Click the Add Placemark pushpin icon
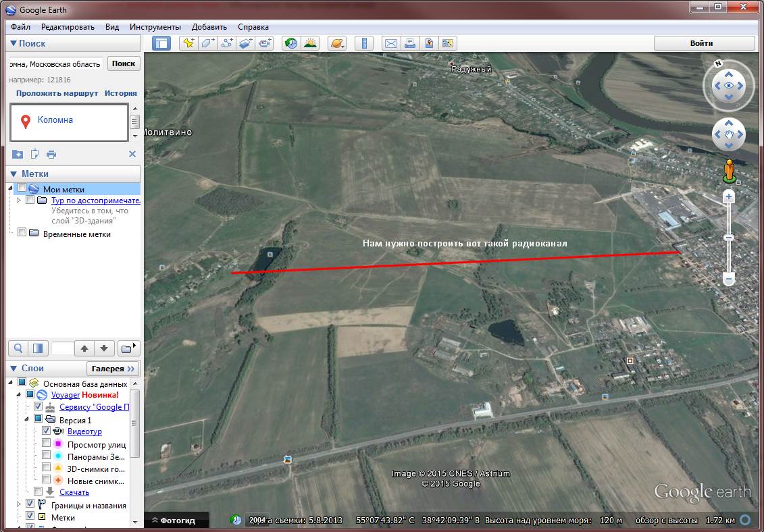 tap(188, 43)
